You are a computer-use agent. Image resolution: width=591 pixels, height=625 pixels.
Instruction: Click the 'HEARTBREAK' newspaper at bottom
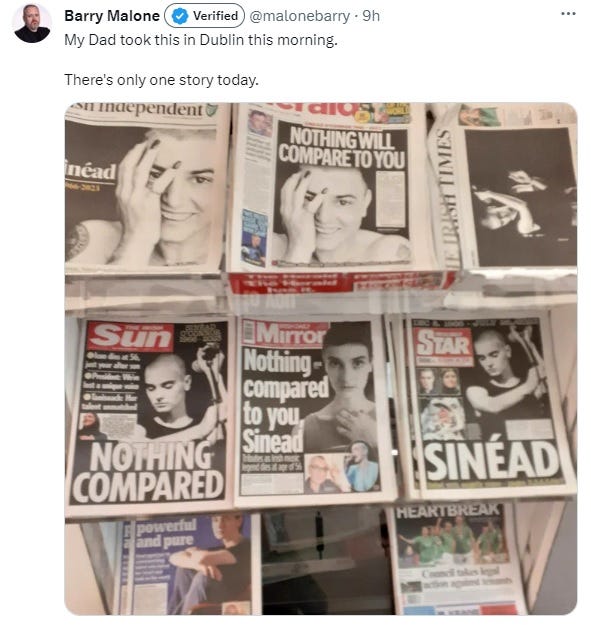click(x=456, y=558)
